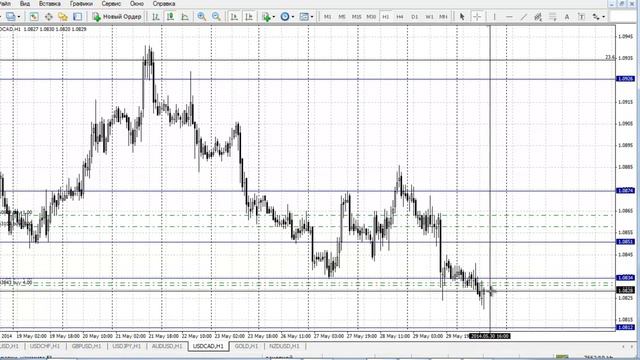Toggle chart auto scroll

pos(234,17)
